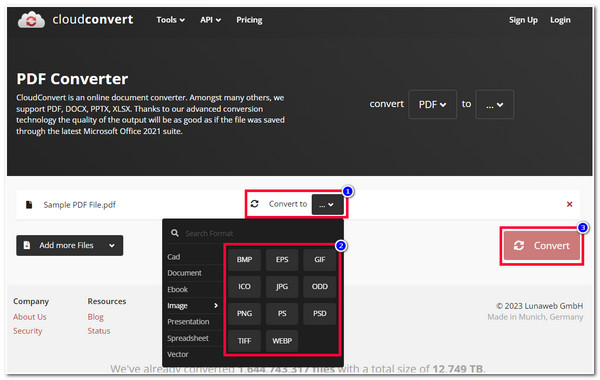Select the Ebook format category
The image size is (600, 380).
point(177,289)
